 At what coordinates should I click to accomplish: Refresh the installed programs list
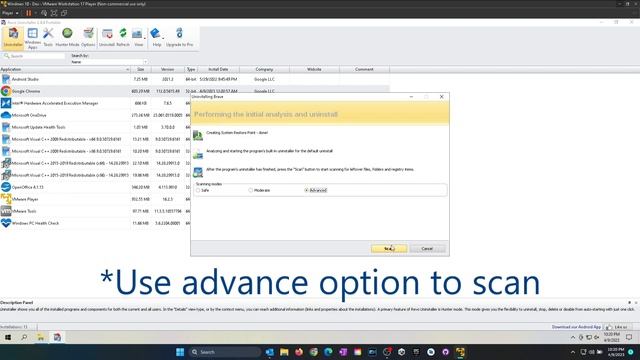[123, 38]
